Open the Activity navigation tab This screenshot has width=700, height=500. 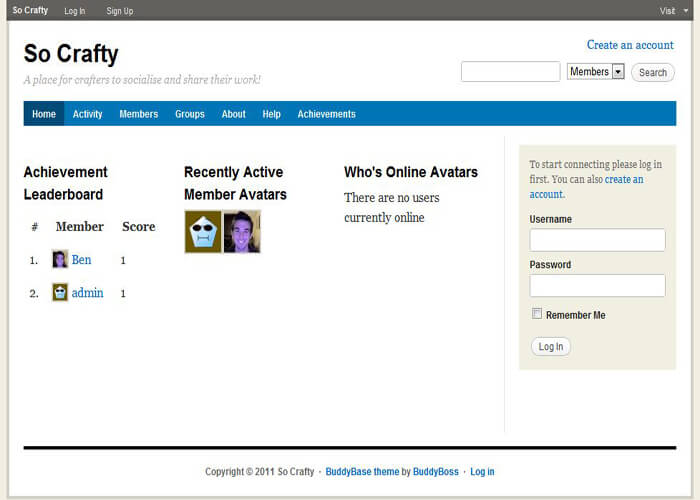click(88, 114)
